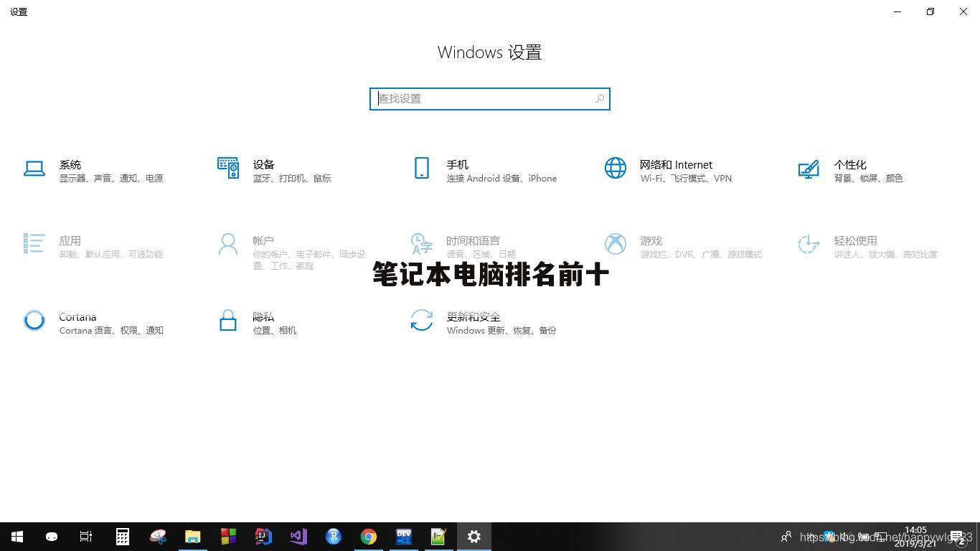Open IntelliJ IDEA from the taskbar
Screen dimensions: 980x551
263,537
